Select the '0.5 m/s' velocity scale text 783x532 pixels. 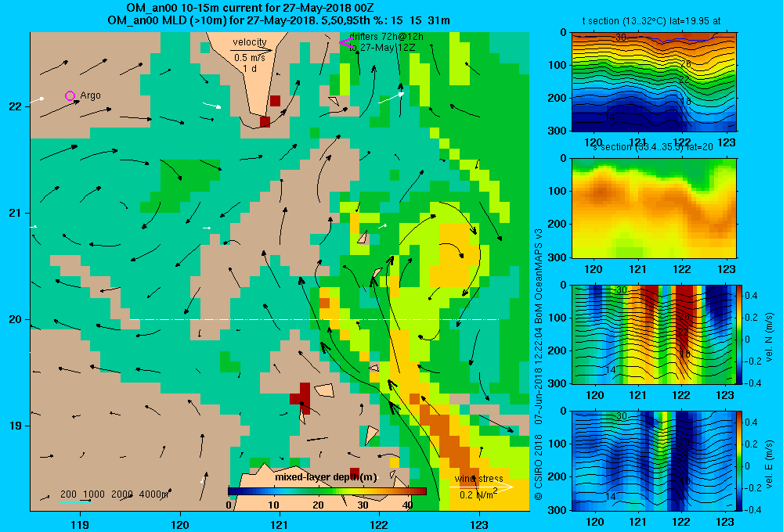pos(250,58)
